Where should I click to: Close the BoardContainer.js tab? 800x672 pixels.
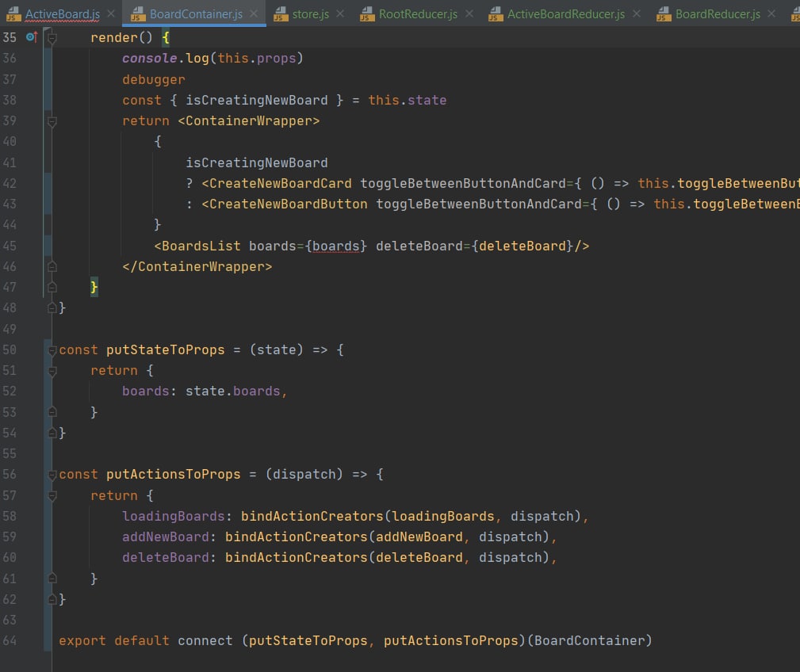[254, 13]
